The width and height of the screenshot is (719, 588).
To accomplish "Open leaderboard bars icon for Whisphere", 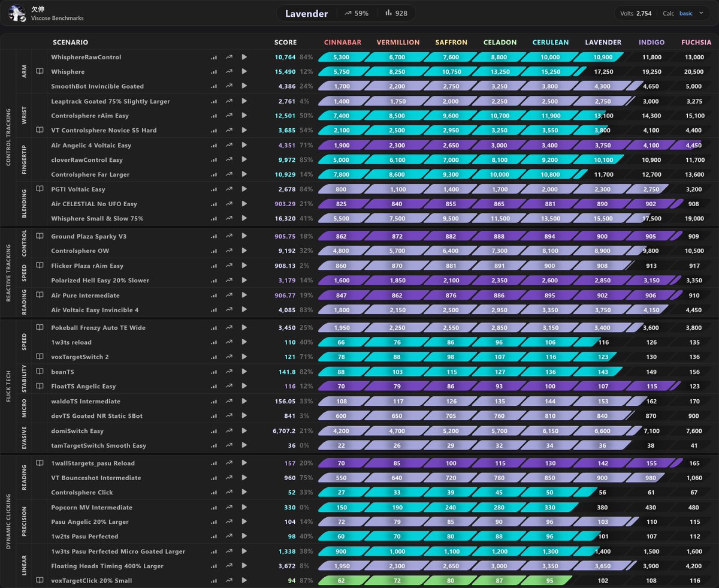I will coord(214,72).
